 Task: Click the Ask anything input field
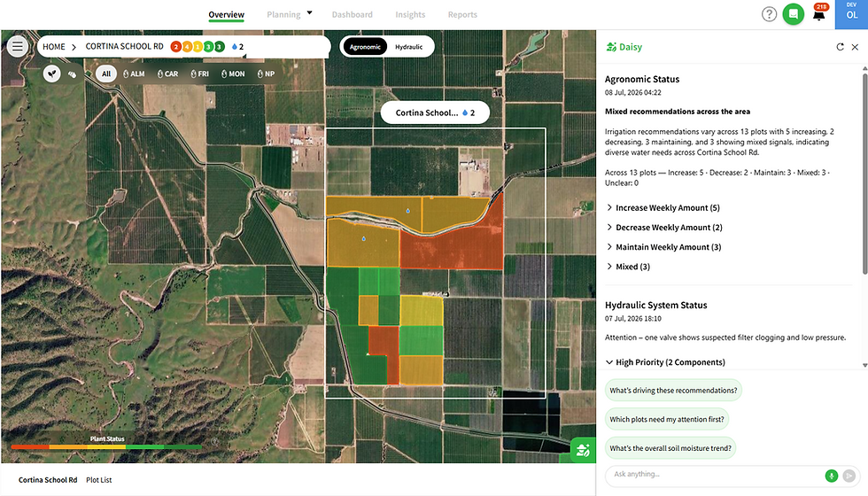(x=716, y=475)
